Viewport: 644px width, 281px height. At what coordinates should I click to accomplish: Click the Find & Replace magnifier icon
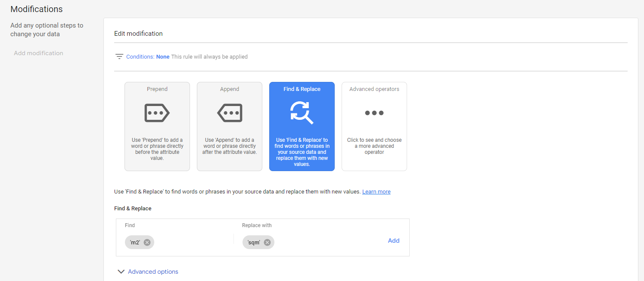(302, 113)
